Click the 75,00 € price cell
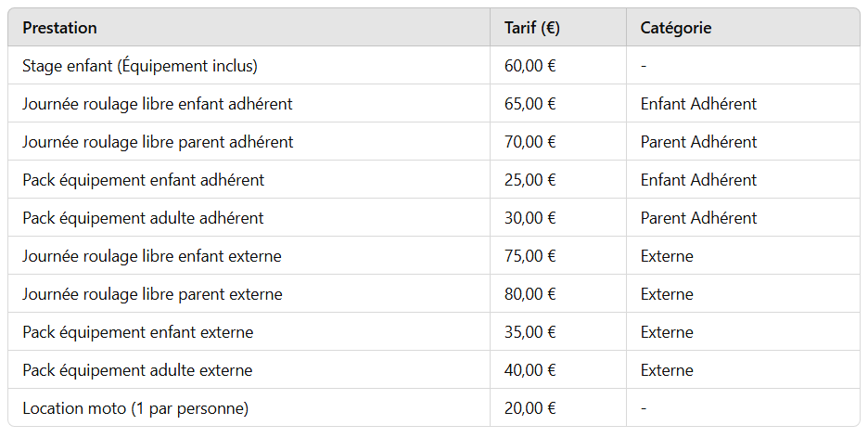Image resolution: width=868 pixels, height=438 pixels. pos(530,256)
